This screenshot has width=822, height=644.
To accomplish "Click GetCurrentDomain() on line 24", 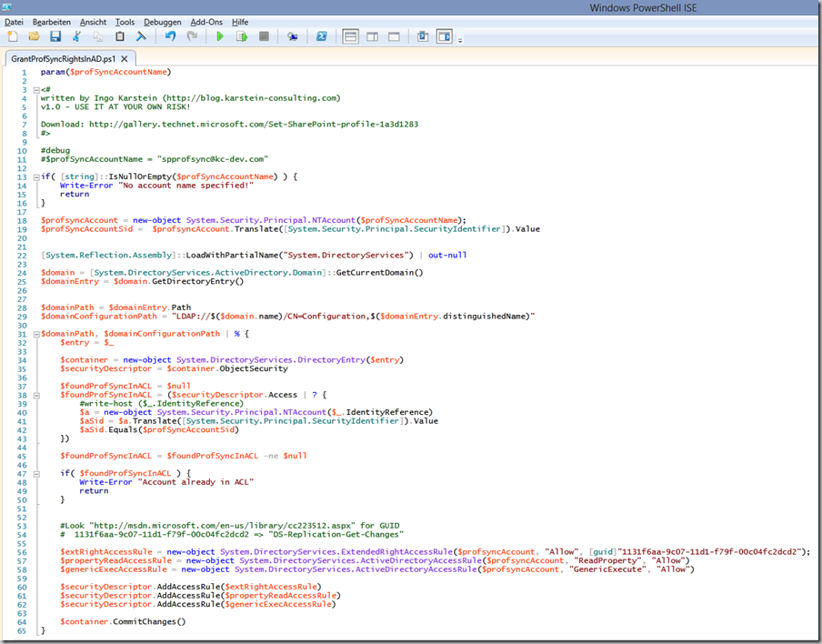I will 379,273.
